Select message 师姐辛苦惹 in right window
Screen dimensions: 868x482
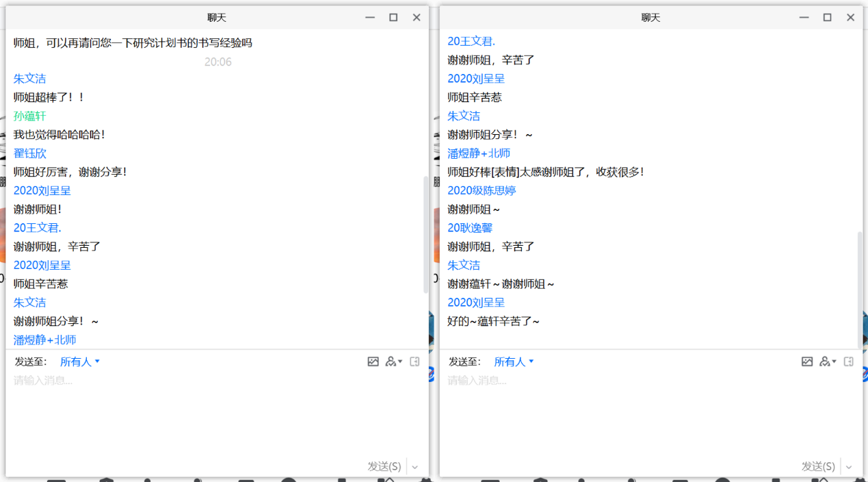click(475, 97)
